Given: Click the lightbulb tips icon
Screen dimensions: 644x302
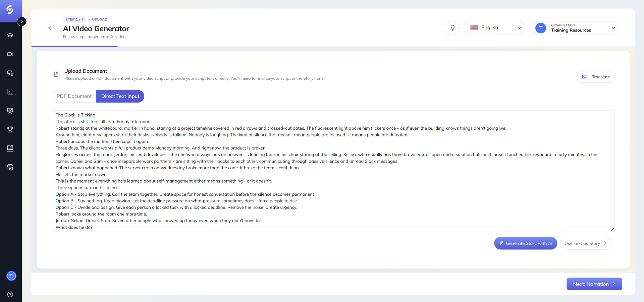Looking at the screenshot, I should [x=452, y=28].
